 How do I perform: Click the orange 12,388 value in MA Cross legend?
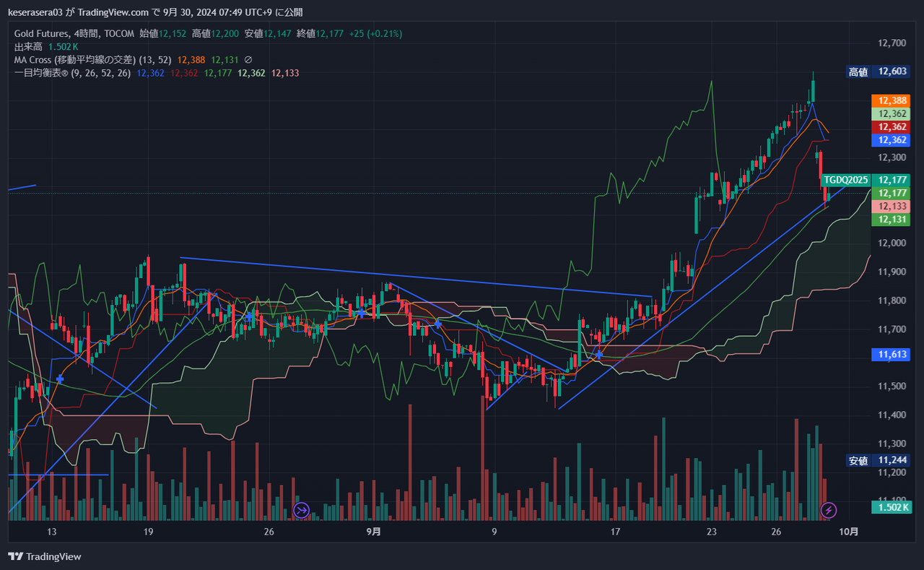coord(191,60)
